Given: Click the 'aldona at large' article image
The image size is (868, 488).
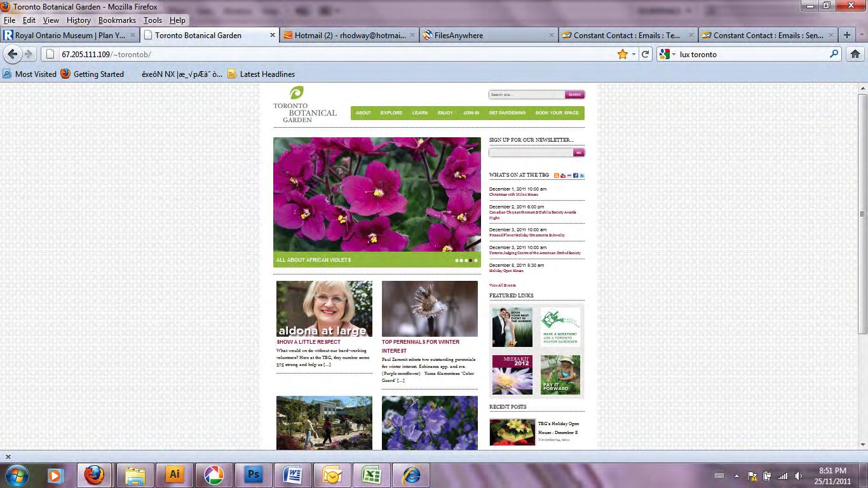Looking at the screenshot, I should 324,309.
